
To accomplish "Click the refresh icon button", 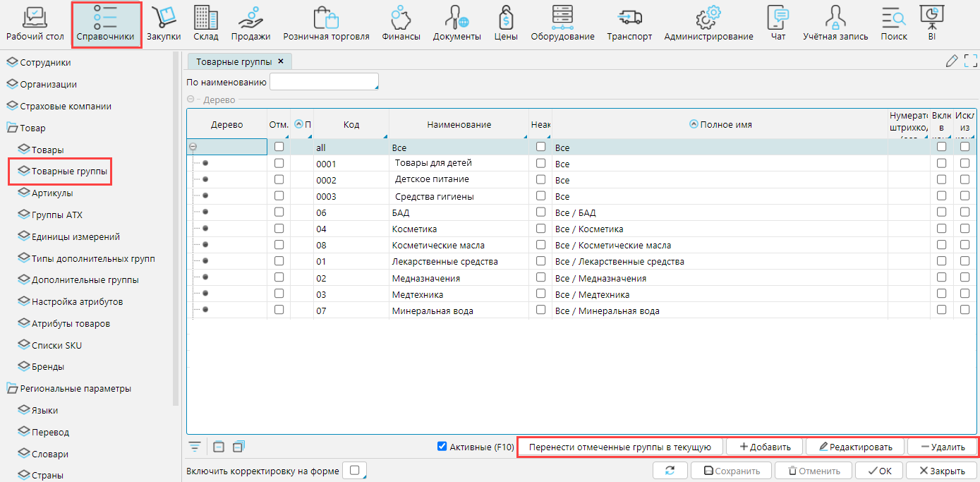I will pyautogui.click(x=670, y=471).
